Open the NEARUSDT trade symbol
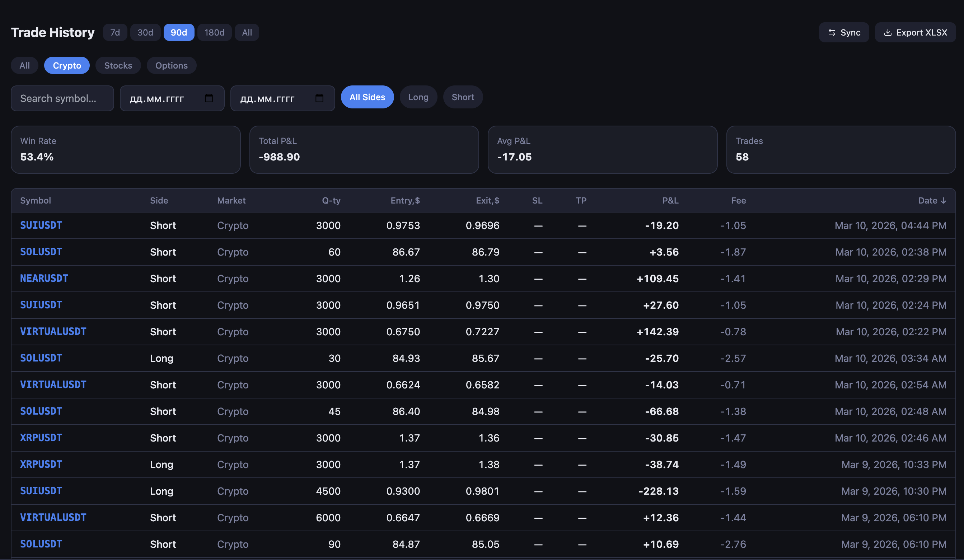This screenshot has height=560, width=964. click(x=44, y=278)
